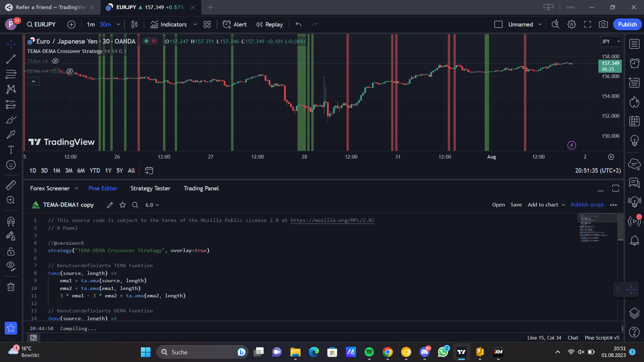
Task: Select the text annotation tool
Action: pos(11,150)
